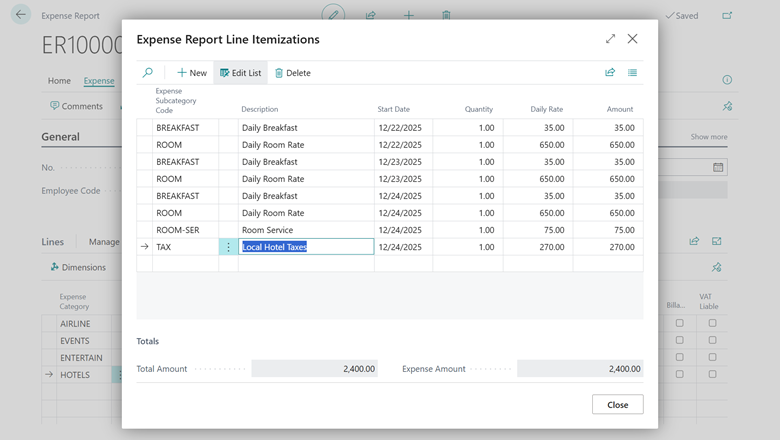Click share icon in Lines section
The width and height of the screenshot is (780, 440).
pyautogui.click(x=694, y=241)
